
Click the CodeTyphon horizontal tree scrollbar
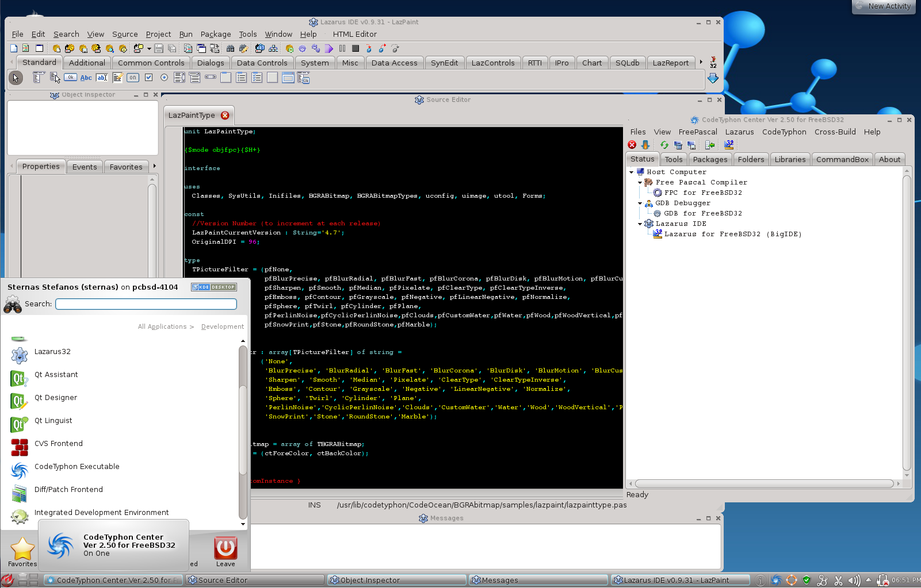(x=765, y=483)
